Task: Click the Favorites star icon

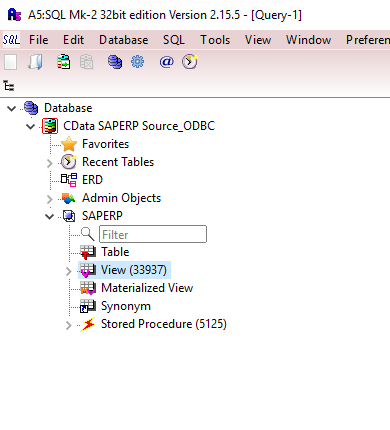Action: [x=69, y=144]
